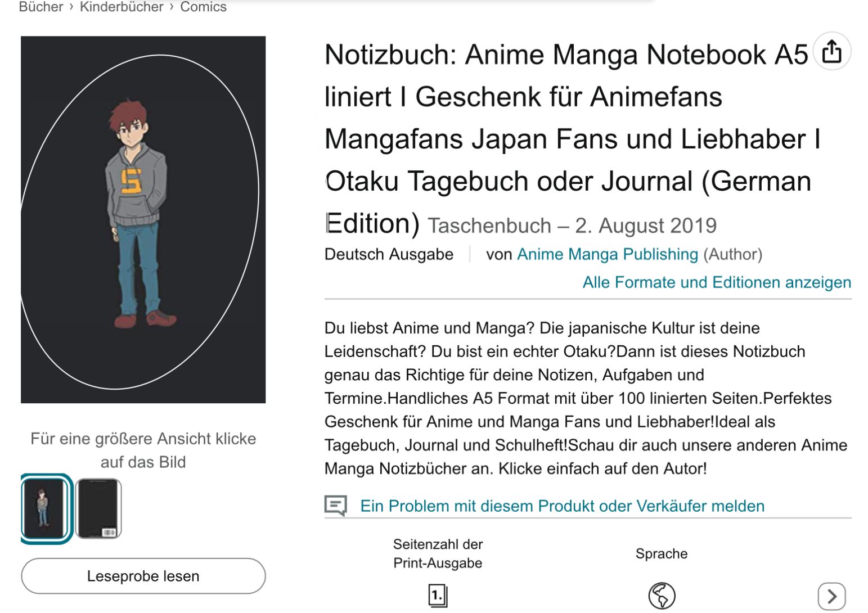Click Ein Problem mit diesem Produkt melden
Image resolution: width=868 pixels, height=613 pixels.
(x=562, y=506)
